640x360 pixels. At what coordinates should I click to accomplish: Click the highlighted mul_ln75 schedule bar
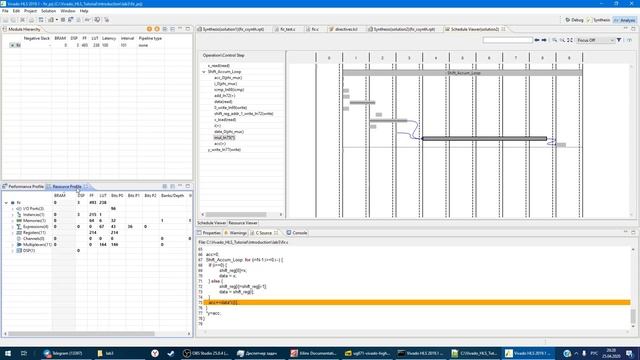[484, 139]
